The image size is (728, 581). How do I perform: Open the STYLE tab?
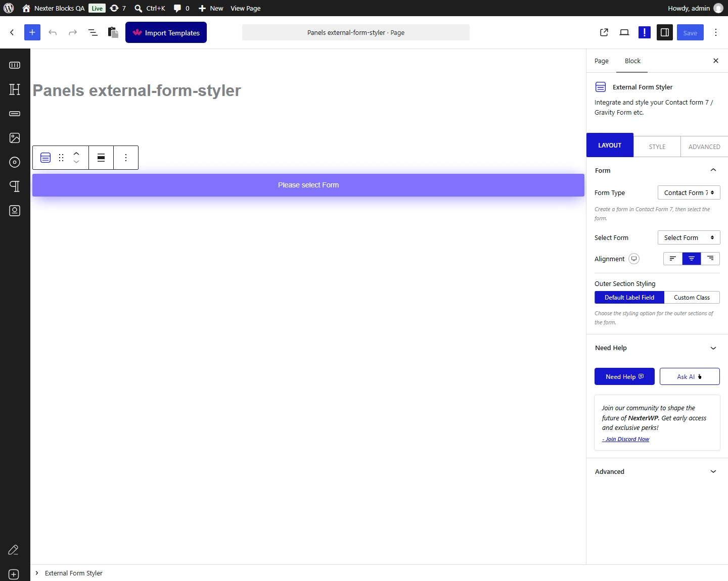tap(657, 147)
